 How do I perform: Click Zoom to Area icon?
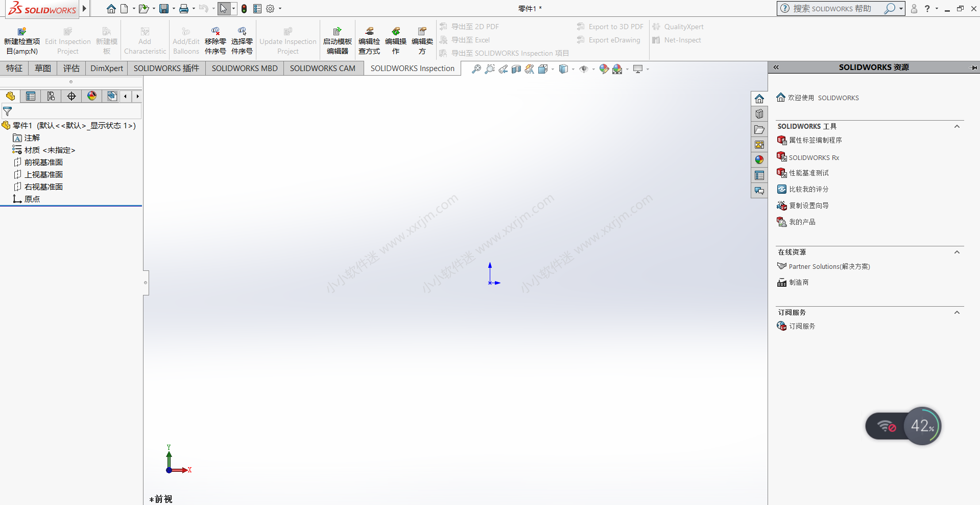[489, 69]
